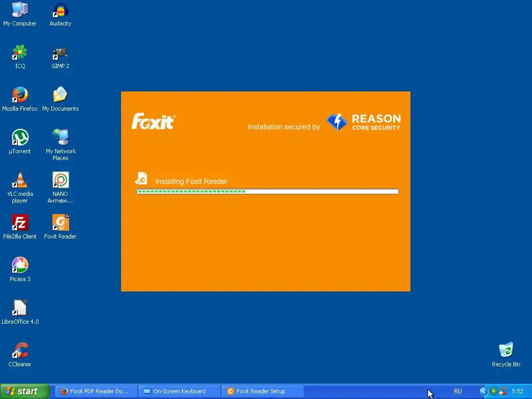Select the My Documents desktop icon

click(x=60, y=99)
